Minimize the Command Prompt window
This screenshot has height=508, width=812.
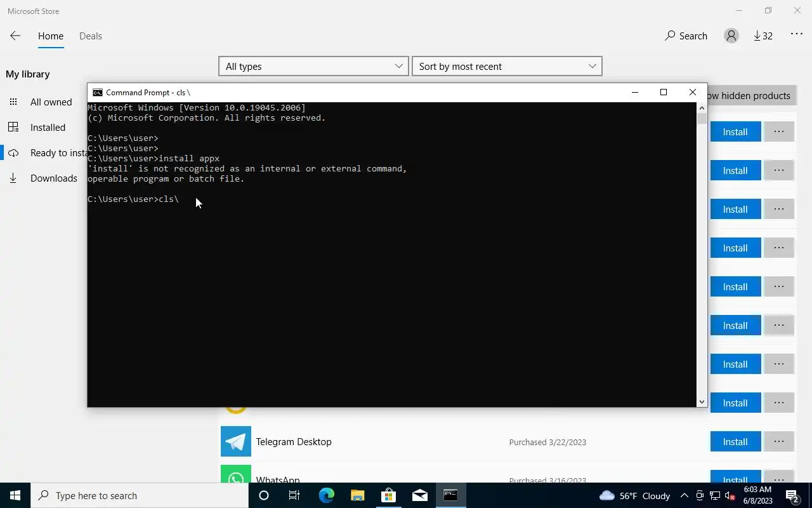[634, 93]
